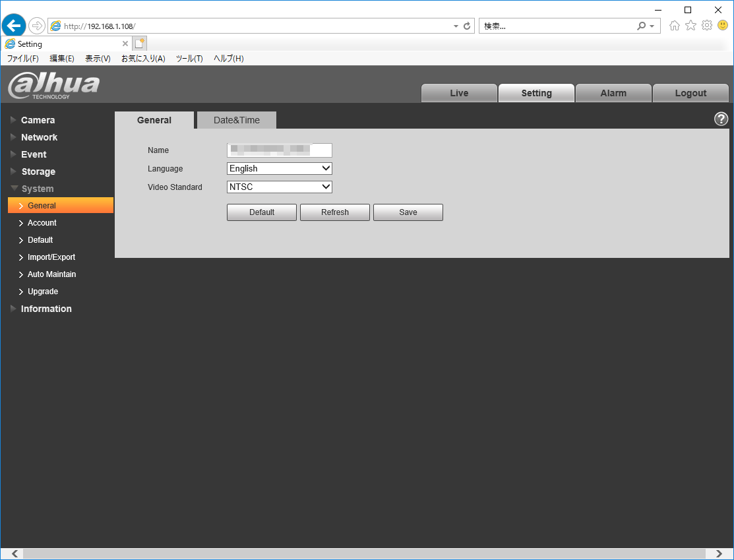Click the Logout tab
This screenshot has height=560, width=734.
(x=690, y=93)
